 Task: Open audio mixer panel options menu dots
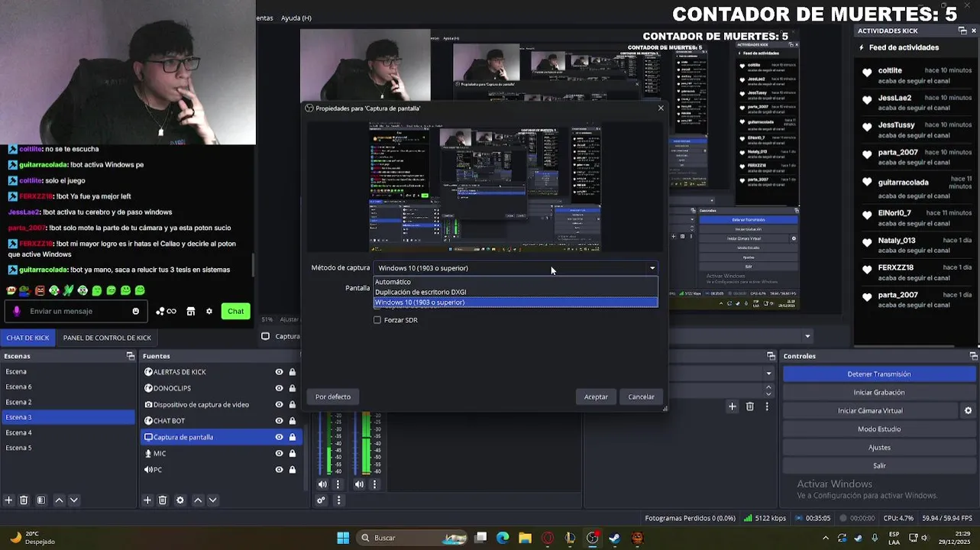pyautogui.click(x=338, y=500)
